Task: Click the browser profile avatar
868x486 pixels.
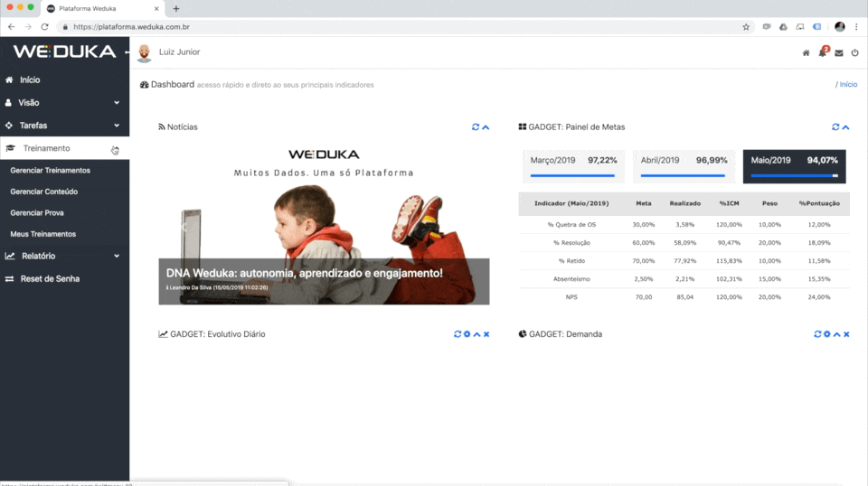Action: tap(840, 26)
